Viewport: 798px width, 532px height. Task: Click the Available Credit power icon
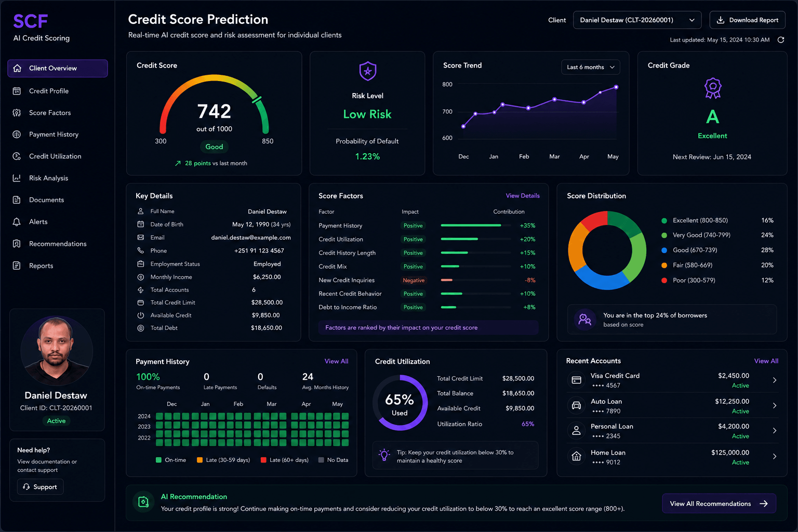pos(140,315)
